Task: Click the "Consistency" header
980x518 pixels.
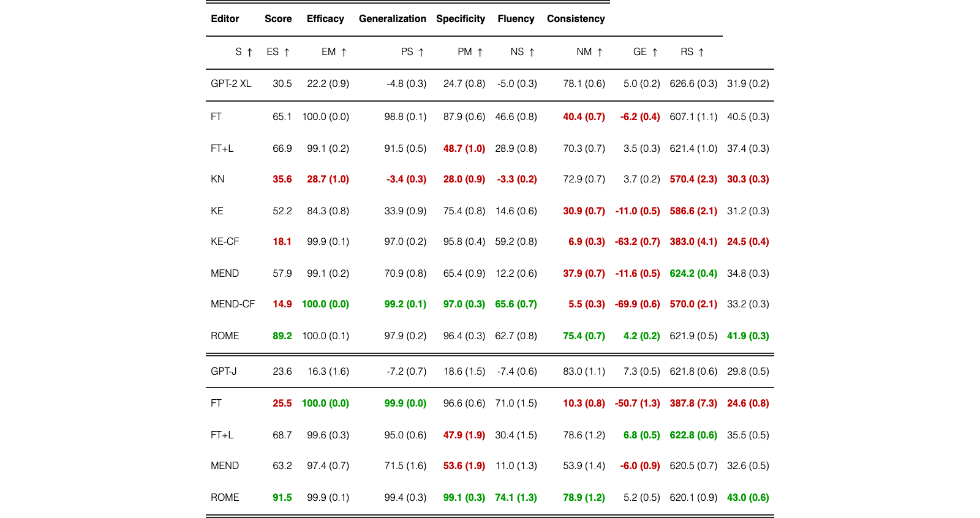Action: [576, 19]
